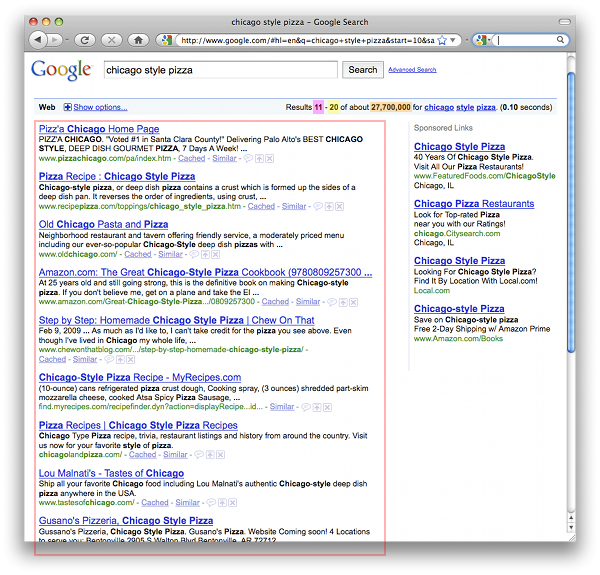Screen dimensions: 600x575
Task: Bookmark page using star icon in address bar
Action: (x=442, y=40)
